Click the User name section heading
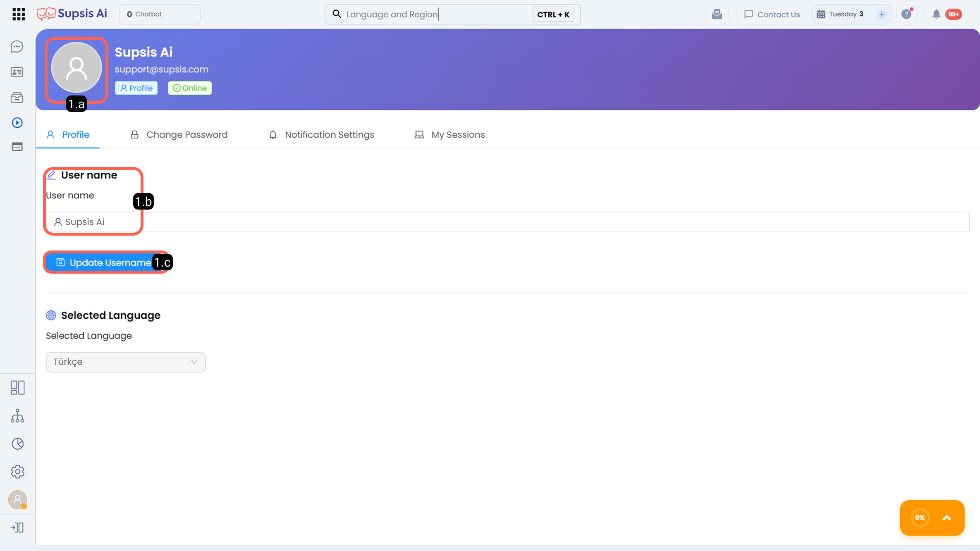Viewport: 980px width, 551px height. click(x=89, y=175)
